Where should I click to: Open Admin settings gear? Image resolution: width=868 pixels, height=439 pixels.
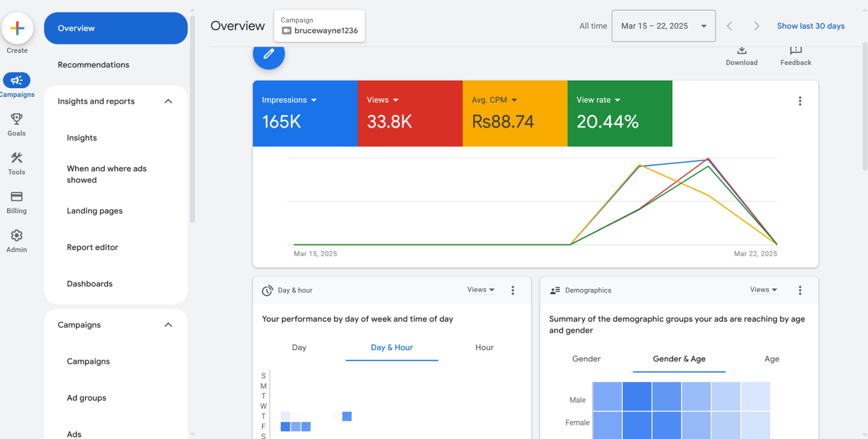(17, 241)
